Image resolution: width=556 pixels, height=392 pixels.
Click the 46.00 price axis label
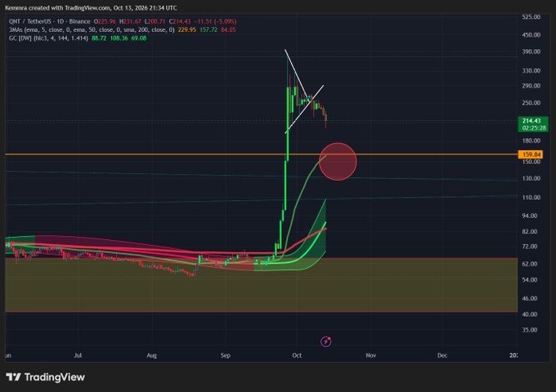[x=530, y=298]
